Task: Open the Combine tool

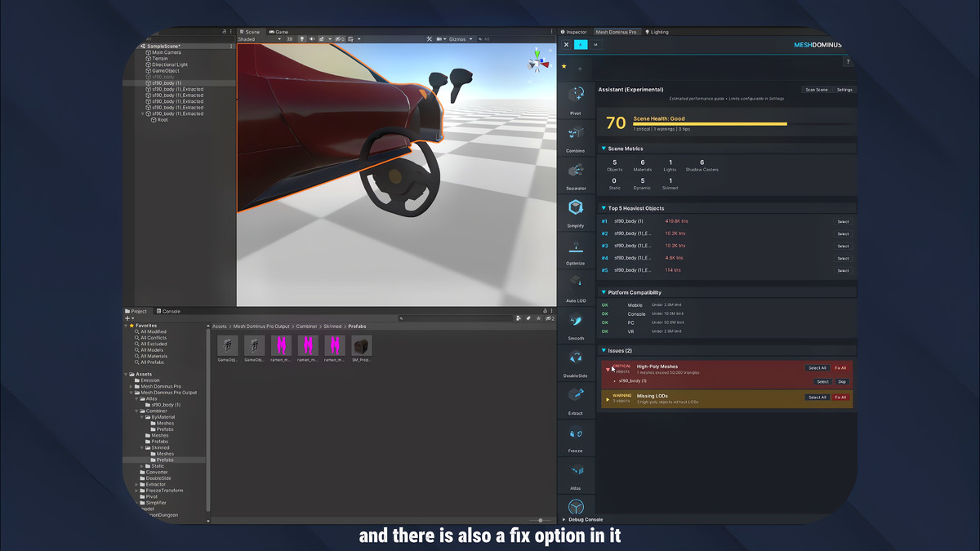Action: (x=576, y=137)
